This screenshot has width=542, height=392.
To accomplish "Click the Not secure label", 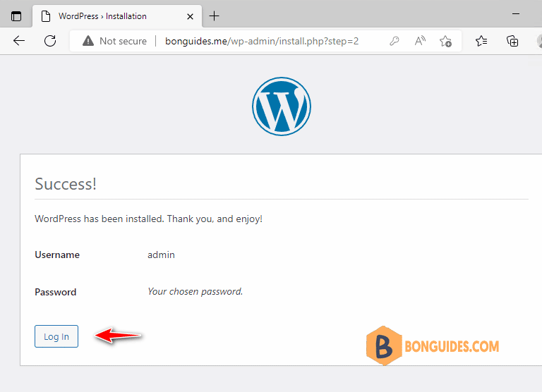I will pyautogui.click(x=123, y=41).
